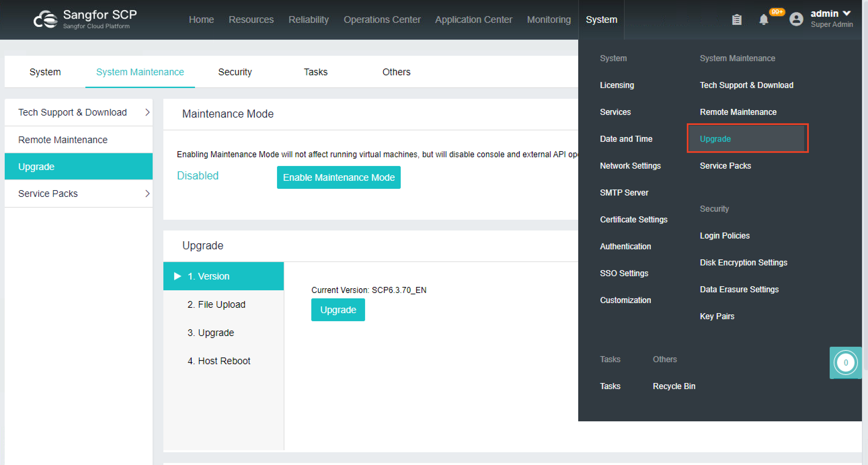Open Key Pairs from dropdown

717,316
